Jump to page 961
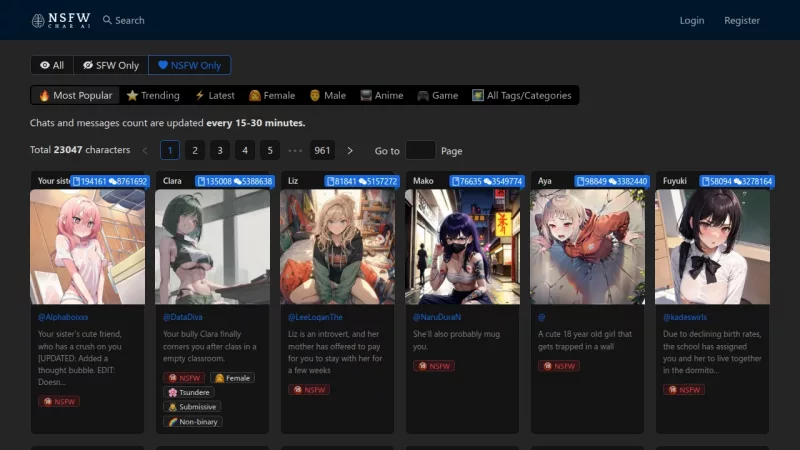Viewport: 800px width, 450px height. [322, 151]
